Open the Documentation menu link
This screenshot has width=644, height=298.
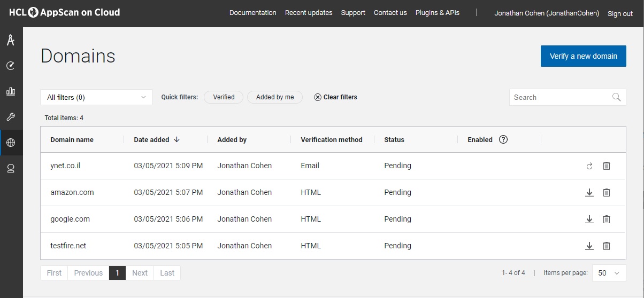253,13
